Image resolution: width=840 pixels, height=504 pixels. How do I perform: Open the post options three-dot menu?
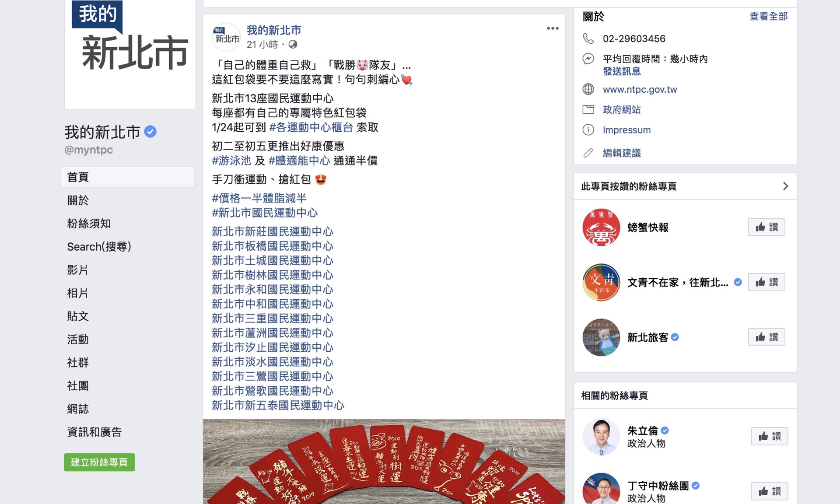(553, 28)
